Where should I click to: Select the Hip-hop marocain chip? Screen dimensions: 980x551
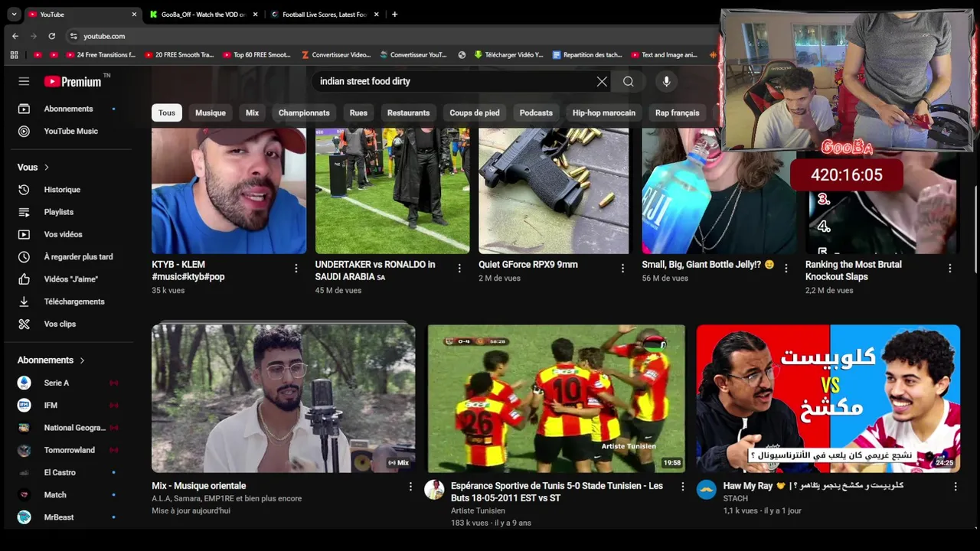pyautogui.click(x=604, y=112)
